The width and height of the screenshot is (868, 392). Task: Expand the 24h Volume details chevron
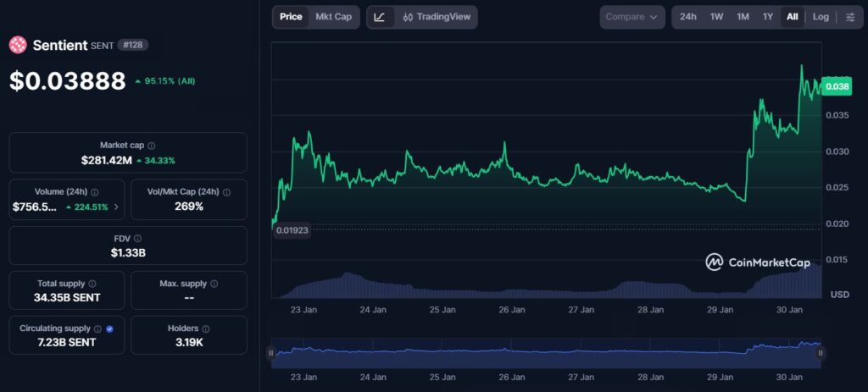click(116, 207)
